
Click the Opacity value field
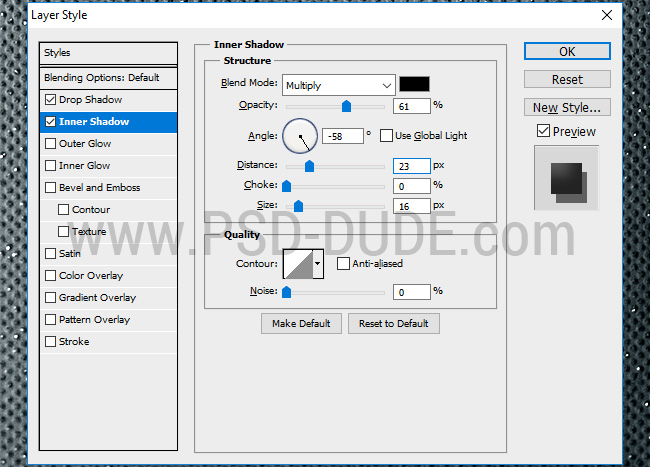point(412,106)
